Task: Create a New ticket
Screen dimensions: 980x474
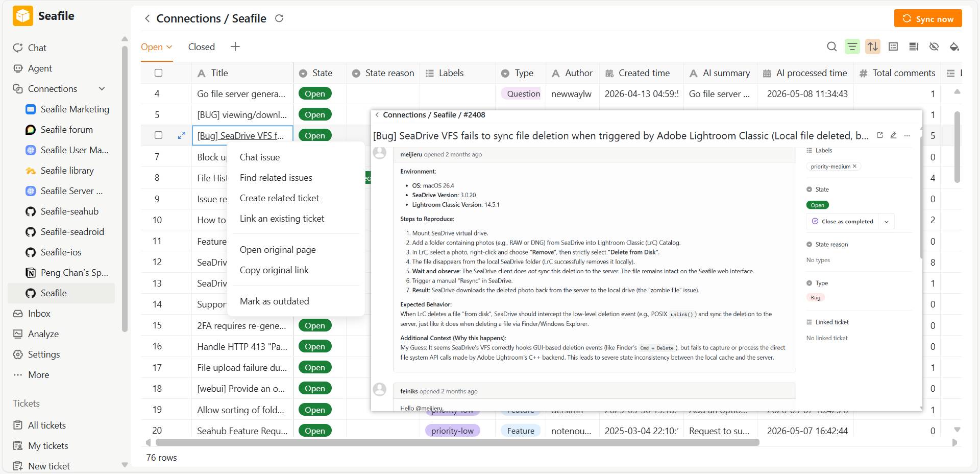Action: click(x=48, y=466)
